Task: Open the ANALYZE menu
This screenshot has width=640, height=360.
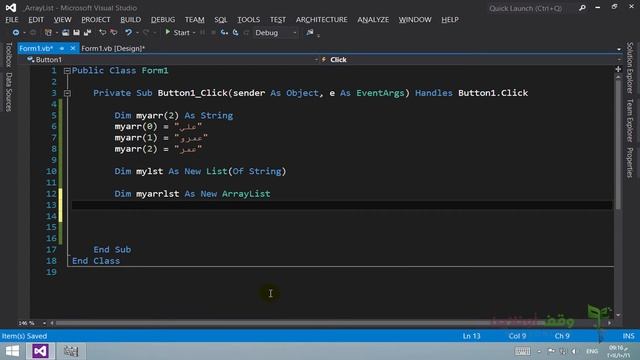Action: click(373, 20)
